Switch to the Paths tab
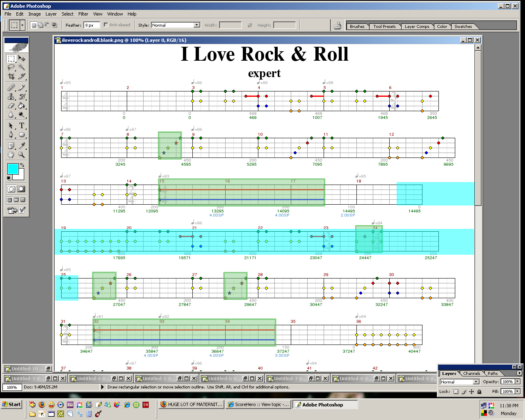 click(x=493, y=373)
